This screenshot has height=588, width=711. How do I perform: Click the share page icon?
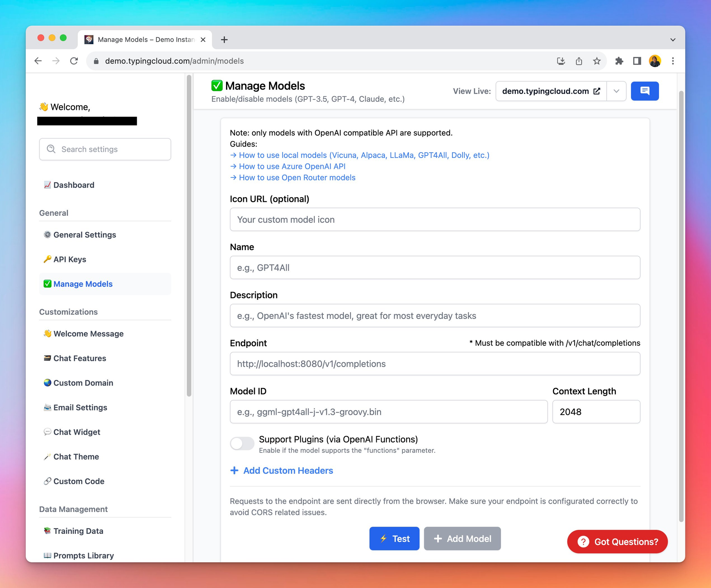pyautogui.click(x=579, y=61)
